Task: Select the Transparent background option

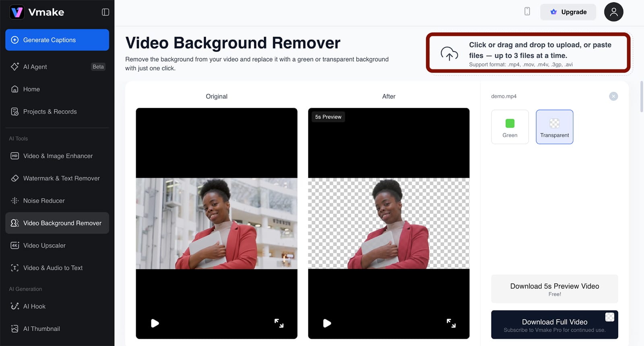Action: (554, 127)
